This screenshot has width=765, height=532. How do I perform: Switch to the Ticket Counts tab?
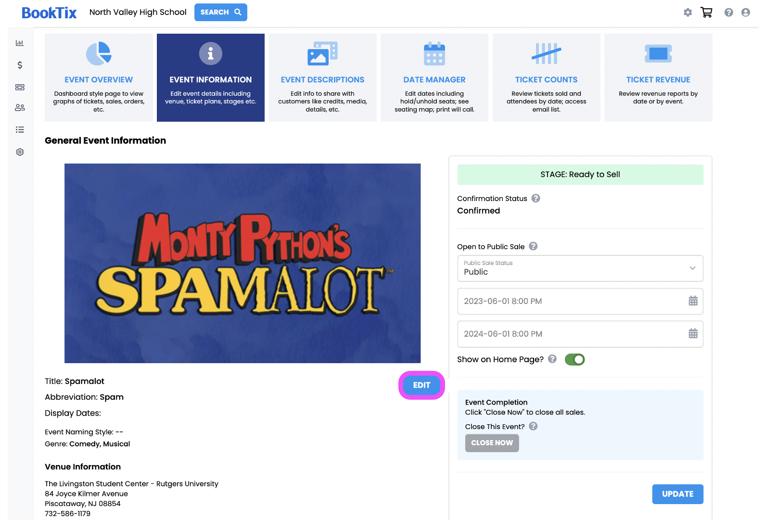(547, 77)
